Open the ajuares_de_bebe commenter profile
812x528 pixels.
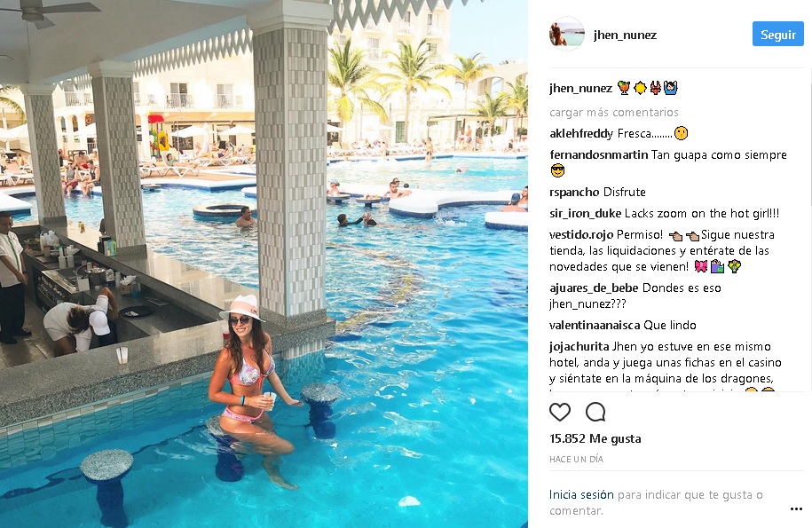[x=594, y=288]
